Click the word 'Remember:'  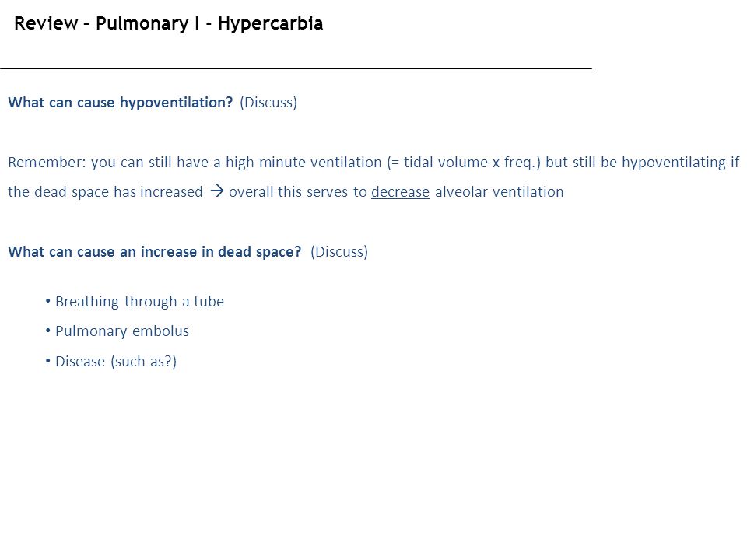(47, 163)
